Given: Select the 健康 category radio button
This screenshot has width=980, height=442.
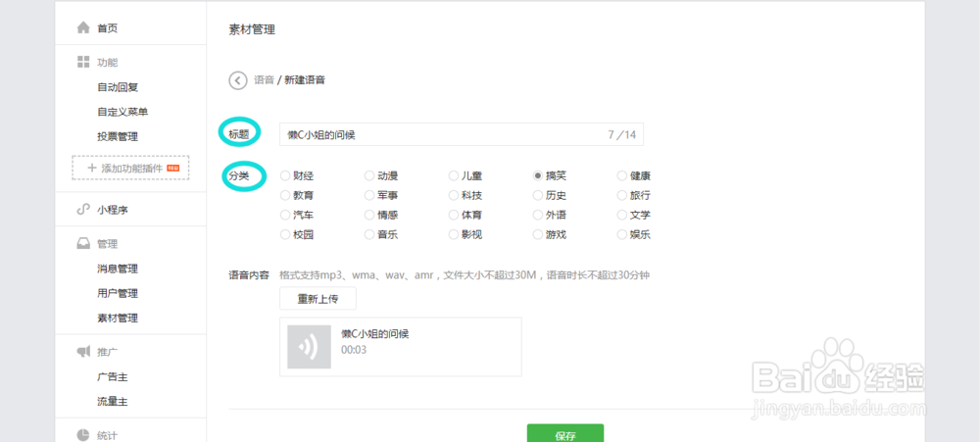Looking at the screenshot, I should (621, 175).
